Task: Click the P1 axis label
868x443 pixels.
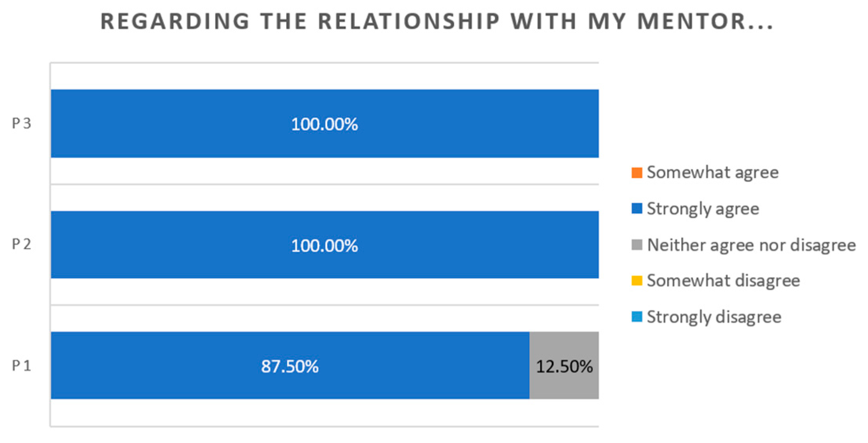Action: pyautogui.click(x=21, y=366)
